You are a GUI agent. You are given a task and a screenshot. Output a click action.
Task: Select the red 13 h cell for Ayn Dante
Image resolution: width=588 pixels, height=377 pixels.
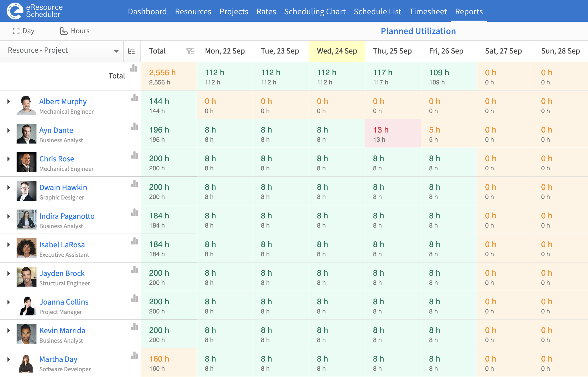pyautogui.click(x=393, y=134)
